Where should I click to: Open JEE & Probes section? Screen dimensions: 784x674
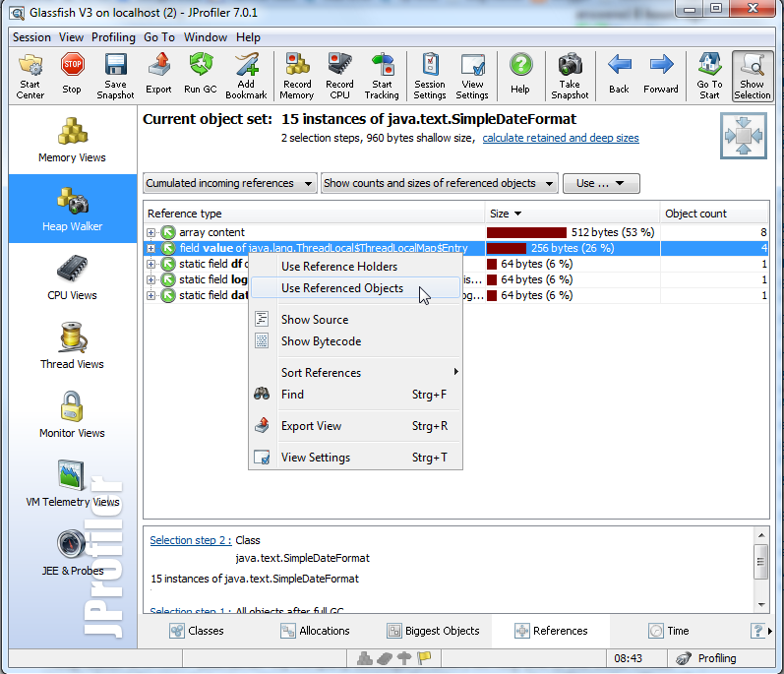click(73, 553)
